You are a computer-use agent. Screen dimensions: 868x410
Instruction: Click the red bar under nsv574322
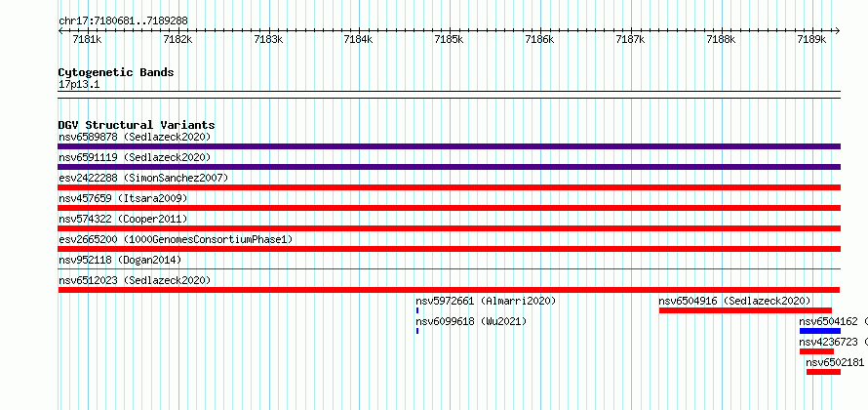point(449,228)
